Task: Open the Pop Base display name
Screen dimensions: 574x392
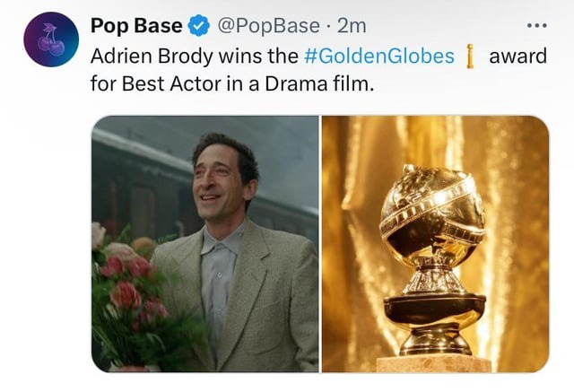Action: [135, 25]
